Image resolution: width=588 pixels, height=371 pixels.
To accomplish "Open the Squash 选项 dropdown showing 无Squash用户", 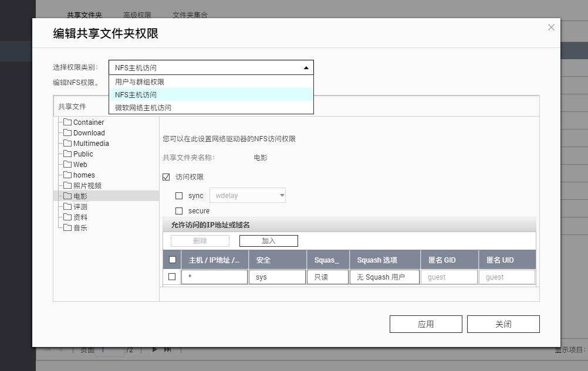I will [x=384, y=276].
